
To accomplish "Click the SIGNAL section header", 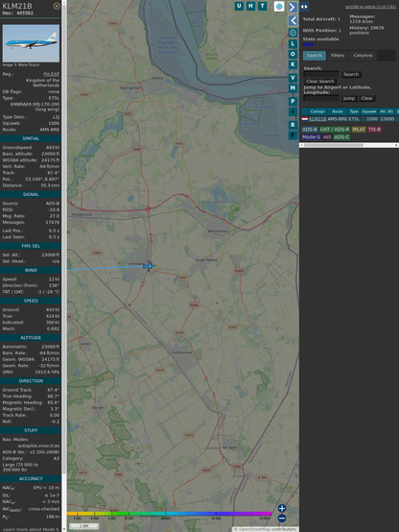I will click(31, 194).
